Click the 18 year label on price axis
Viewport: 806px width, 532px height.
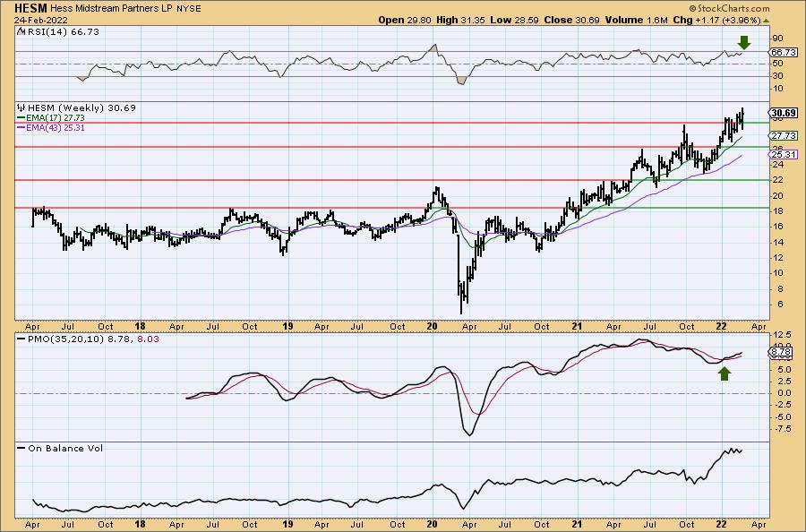pos(140,326)
